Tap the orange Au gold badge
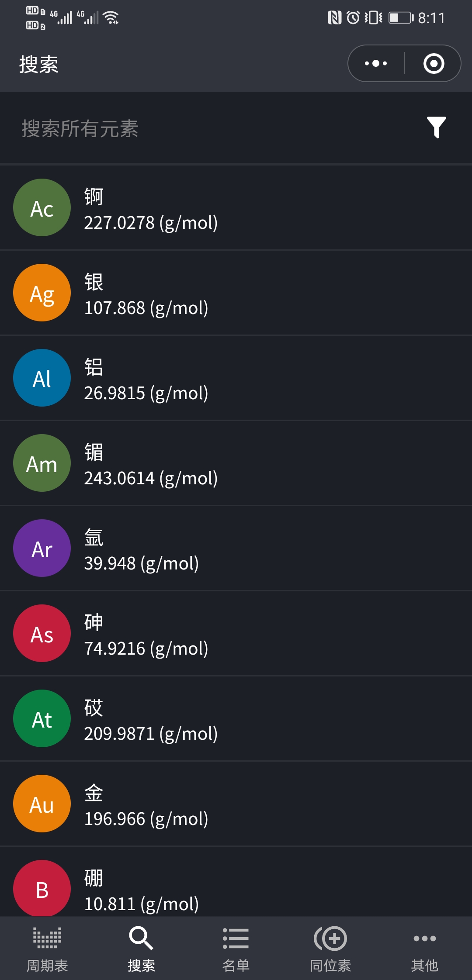The width and height of the screenshot is (472, 980). (x=42, y=804)
